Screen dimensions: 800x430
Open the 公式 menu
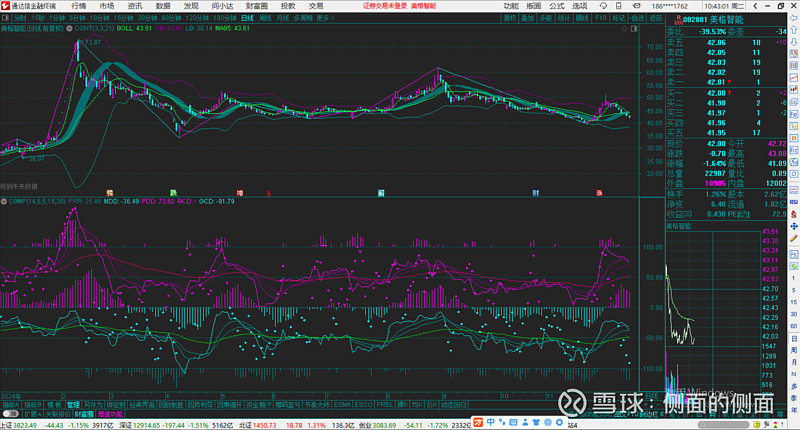[557, 6]
